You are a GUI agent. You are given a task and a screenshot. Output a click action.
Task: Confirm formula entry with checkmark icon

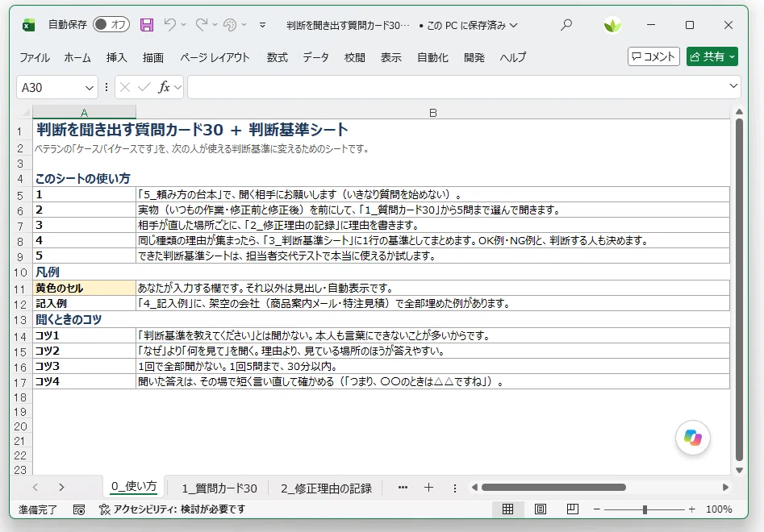[144, 88]
